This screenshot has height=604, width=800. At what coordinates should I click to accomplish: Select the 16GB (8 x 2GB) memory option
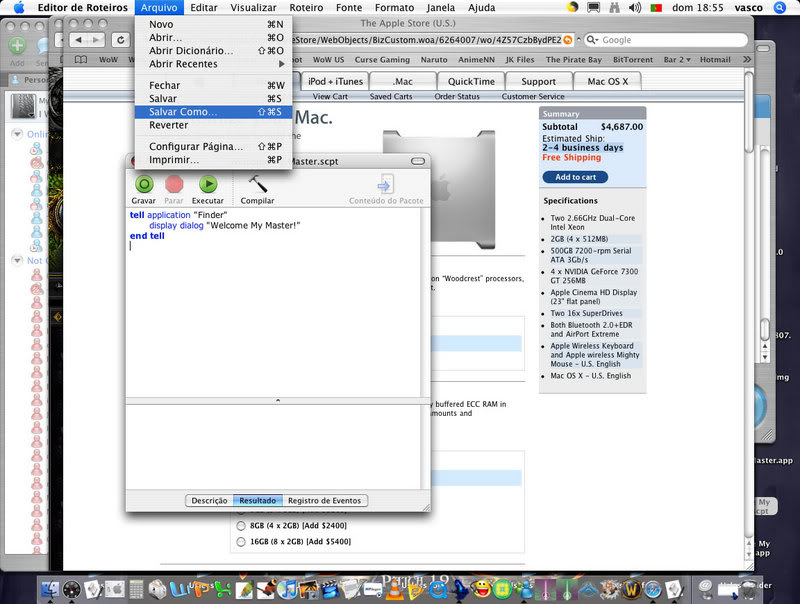[x=241, y=542]
